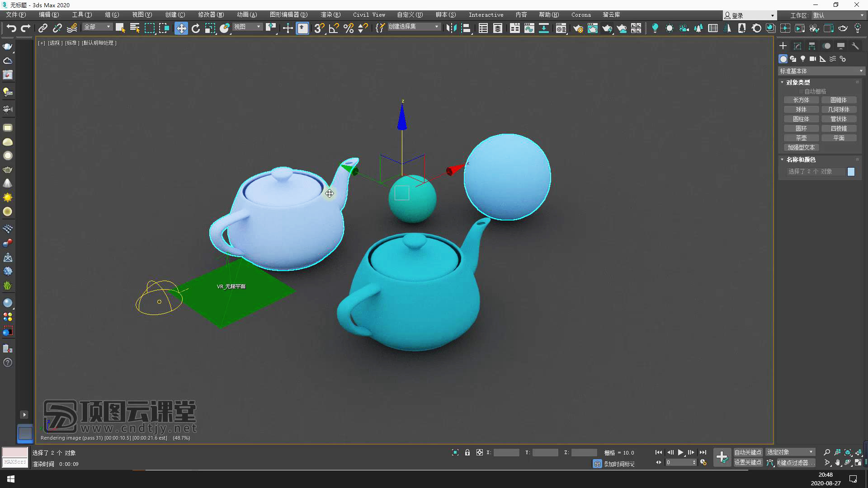Image resolution: width=868 pixels, height=488 pixels.
Task: Click the Undo arrow icon
Action: [x=11, y=28]
